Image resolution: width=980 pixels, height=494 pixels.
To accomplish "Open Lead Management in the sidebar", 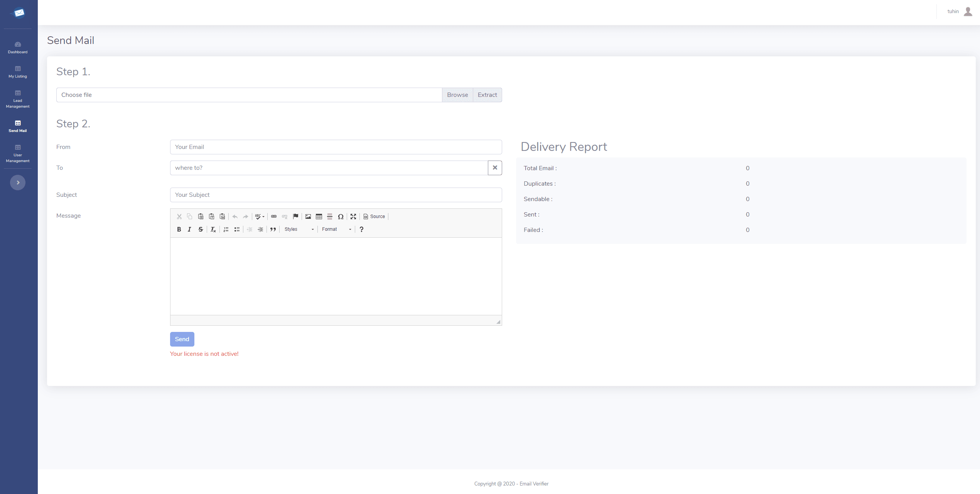I will click(18, 99).
